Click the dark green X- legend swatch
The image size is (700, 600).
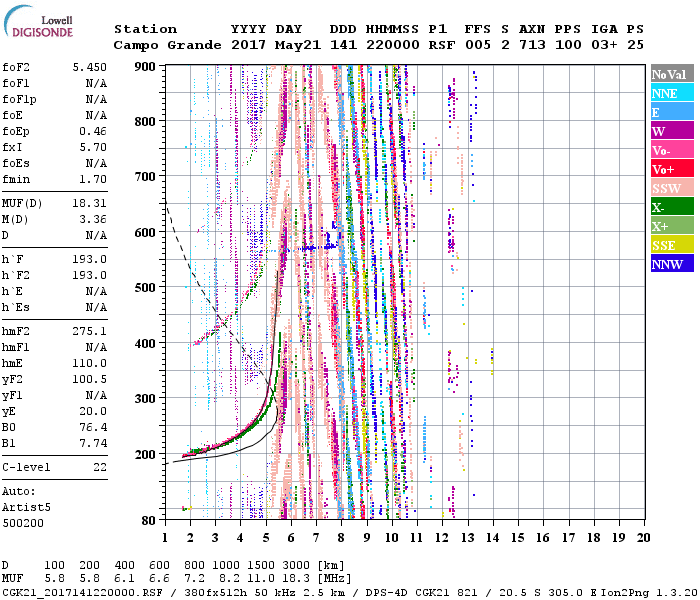(x=672, y=207)
